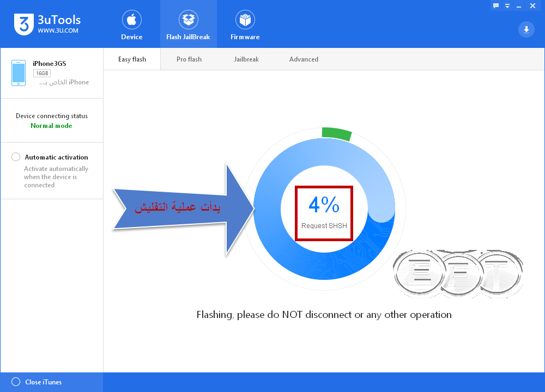Click the iPhone 3GS device thumbnail
545x392 pixels.
19,73
